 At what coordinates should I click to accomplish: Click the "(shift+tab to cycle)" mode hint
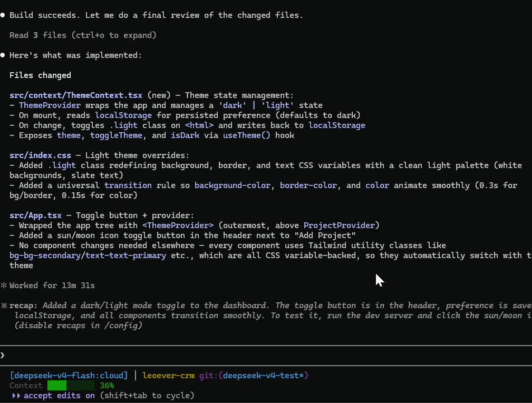tap(147, 396)
